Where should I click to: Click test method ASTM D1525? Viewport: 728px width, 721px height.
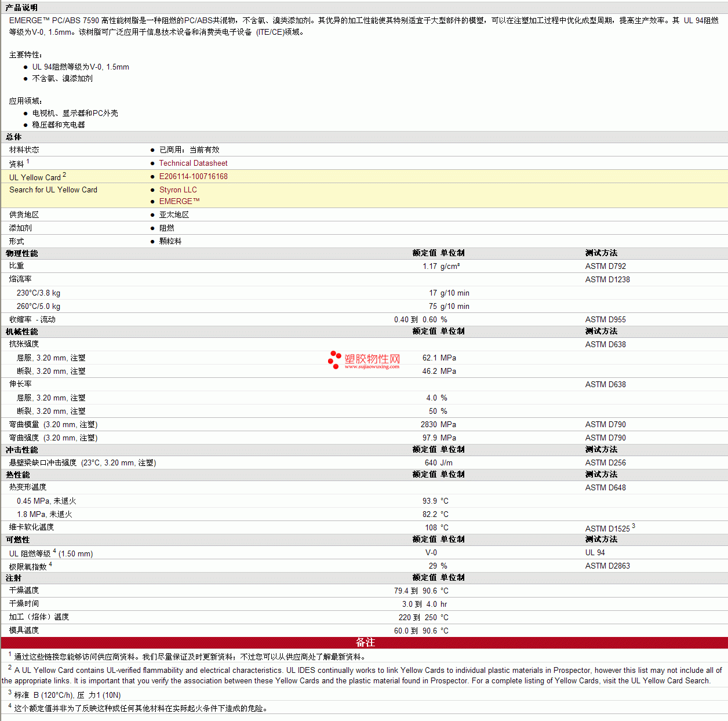607,529
